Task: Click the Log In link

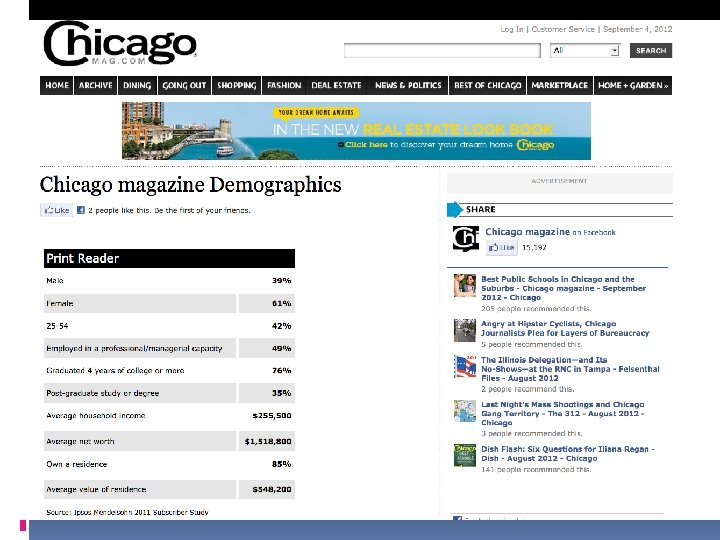Action: pos(512,29)
